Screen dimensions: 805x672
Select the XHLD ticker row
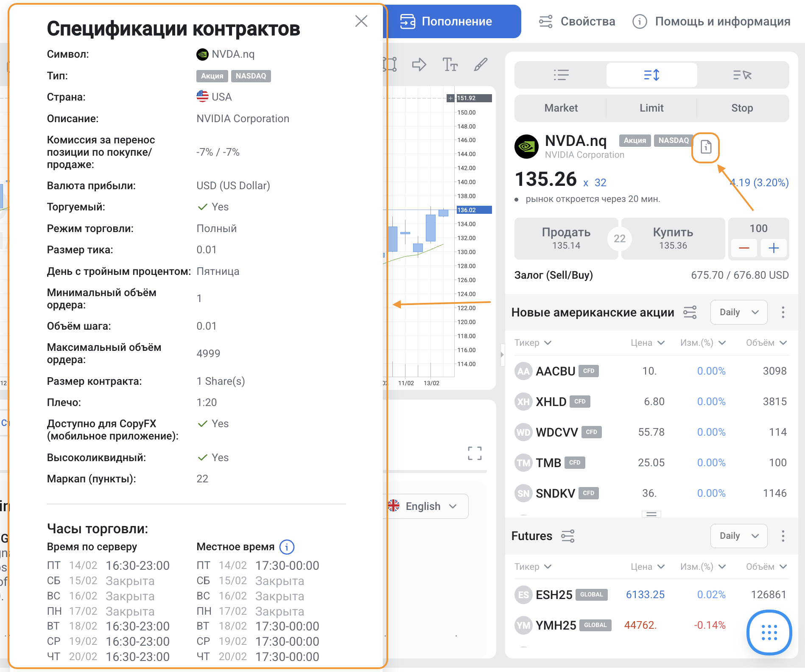coord(651,401)
